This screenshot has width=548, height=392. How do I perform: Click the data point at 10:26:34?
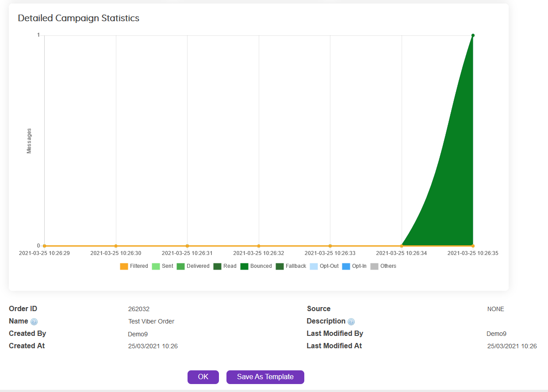tap(402, 246)
